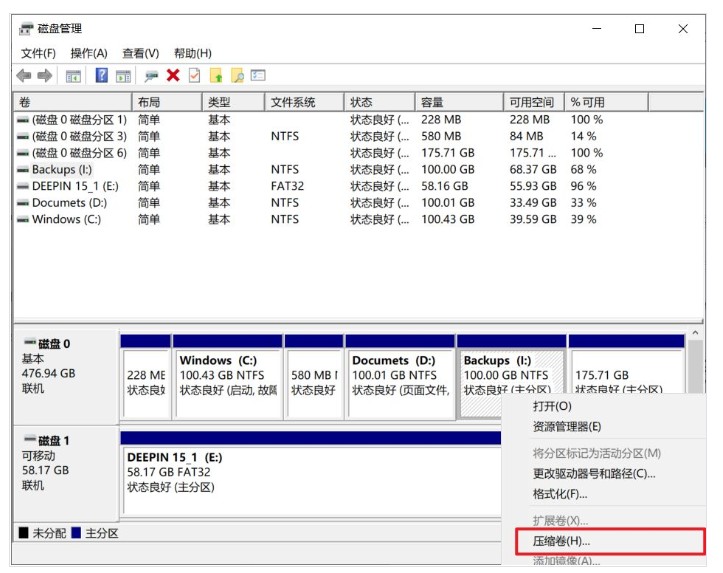Open the 操作(A) menu
Image resolution: width=723 pixels, height=573 pixels.
[x=89, y=53]
